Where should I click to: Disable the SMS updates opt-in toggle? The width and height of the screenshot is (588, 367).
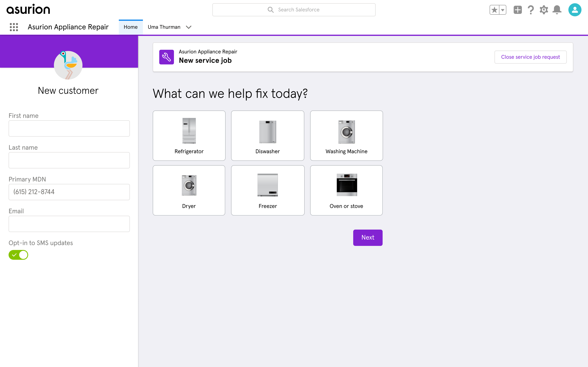coord(18,255)
